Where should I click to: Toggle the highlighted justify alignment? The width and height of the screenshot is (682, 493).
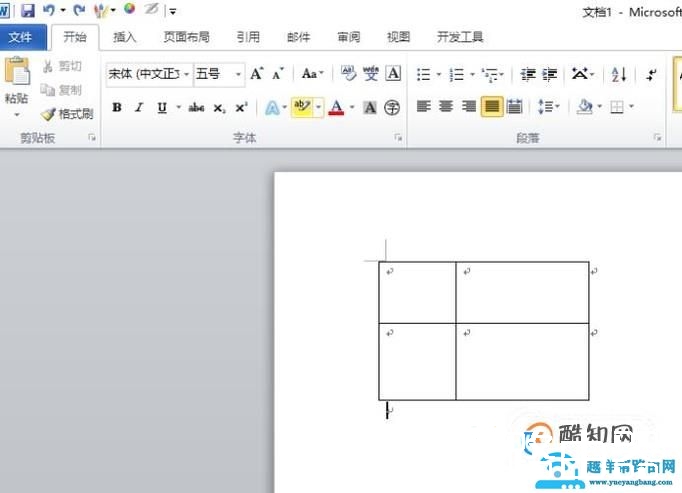click(492, 107)
